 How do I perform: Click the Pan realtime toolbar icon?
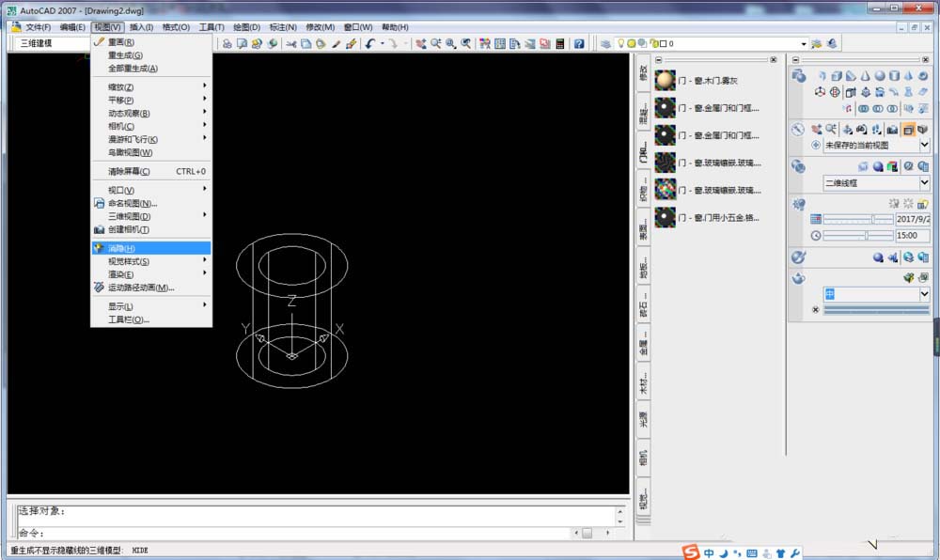click(x=421, y=44)
